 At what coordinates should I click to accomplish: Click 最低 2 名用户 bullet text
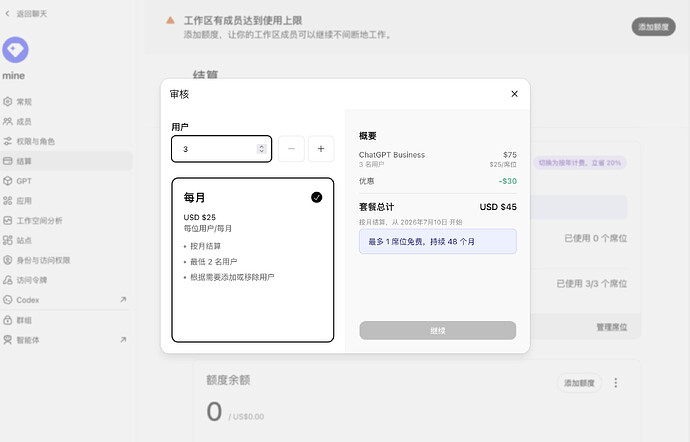point(213,262)
